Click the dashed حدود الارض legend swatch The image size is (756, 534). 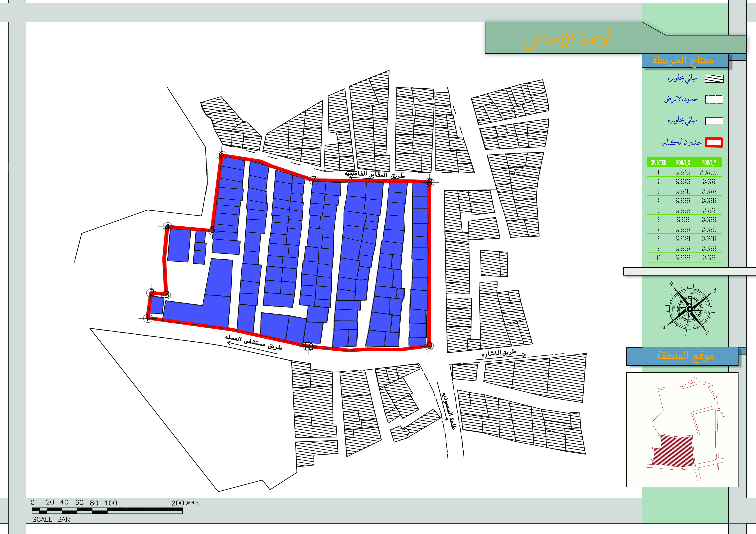(714, 99)
